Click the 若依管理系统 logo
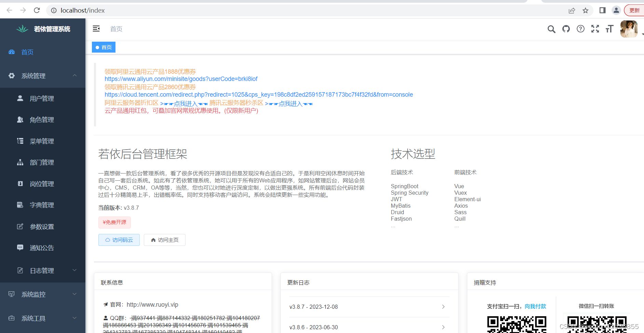Image resolution: width=644 pixels, height=333 pixels. click(43, 29)
